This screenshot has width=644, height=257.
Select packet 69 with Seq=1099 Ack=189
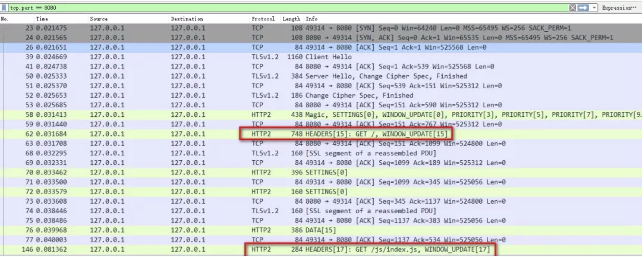coord(321,163)
